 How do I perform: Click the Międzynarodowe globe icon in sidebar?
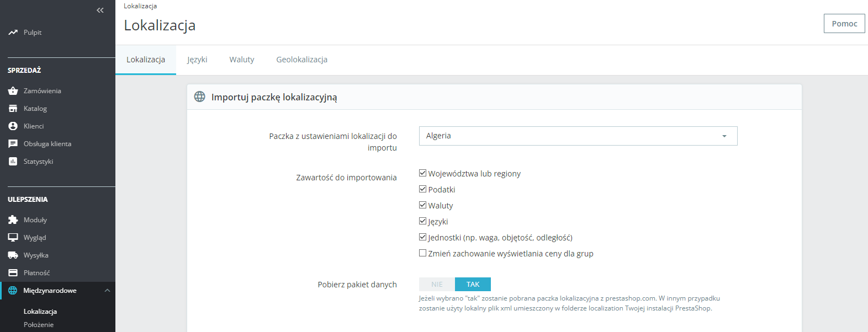(x=13, y=291)
